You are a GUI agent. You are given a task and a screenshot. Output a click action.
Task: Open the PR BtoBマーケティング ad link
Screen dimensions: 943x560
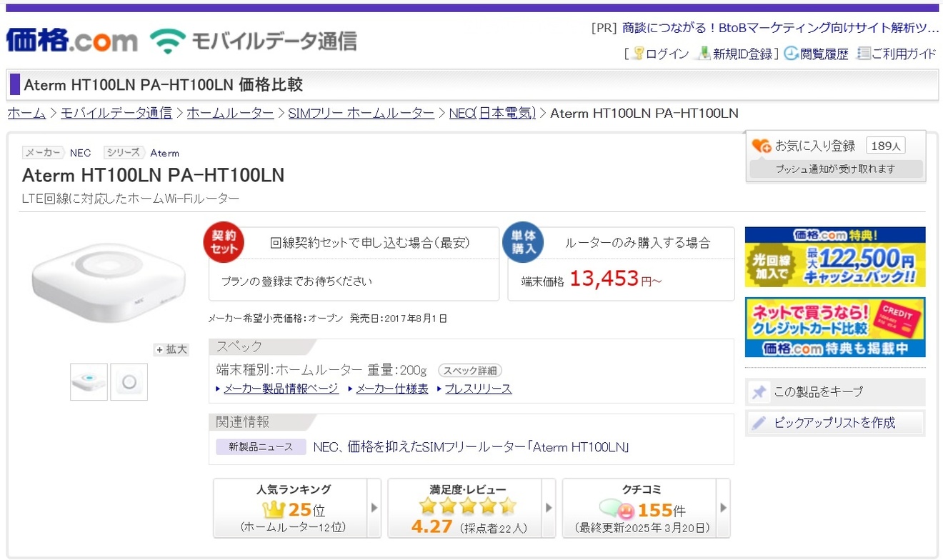pos(781,29)
